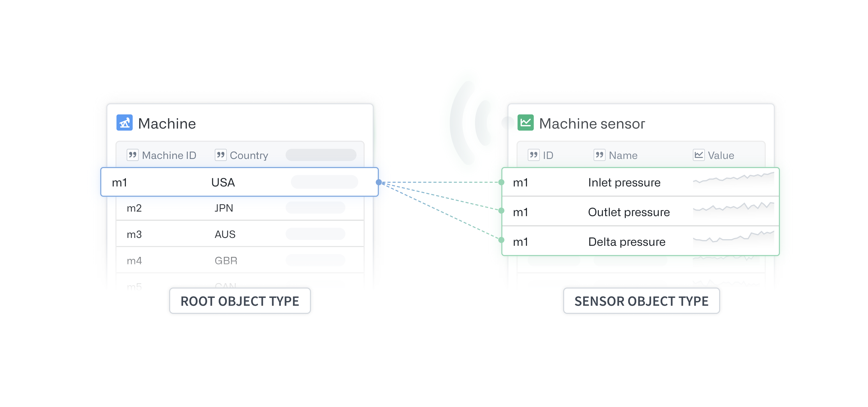Click the green Machine sensor chart icon

(525, 123)
